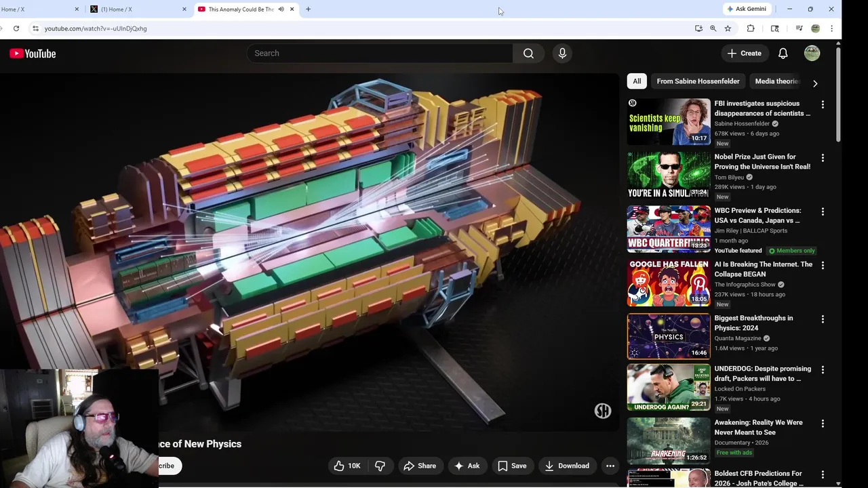868x488 pixels.
Task: Dislike the current video
Action: click(x=380, y=466)
